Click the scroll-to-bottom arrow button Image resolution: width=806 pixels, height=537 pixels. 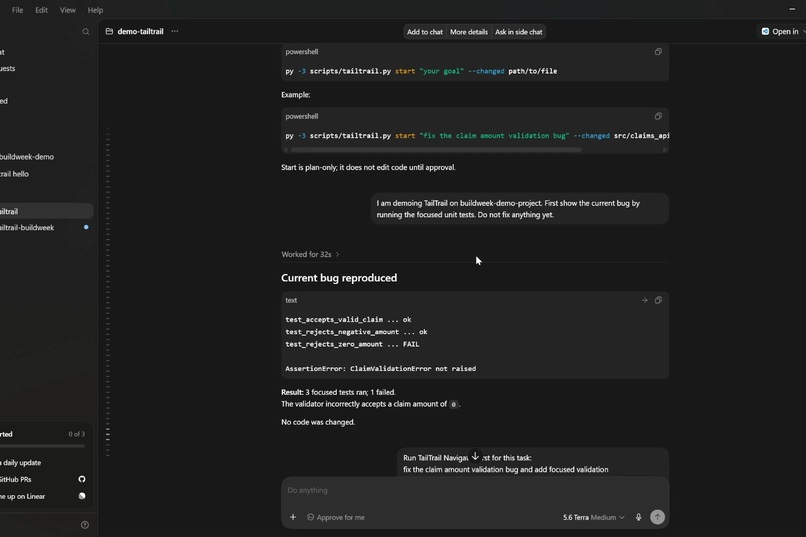point(475,456)
